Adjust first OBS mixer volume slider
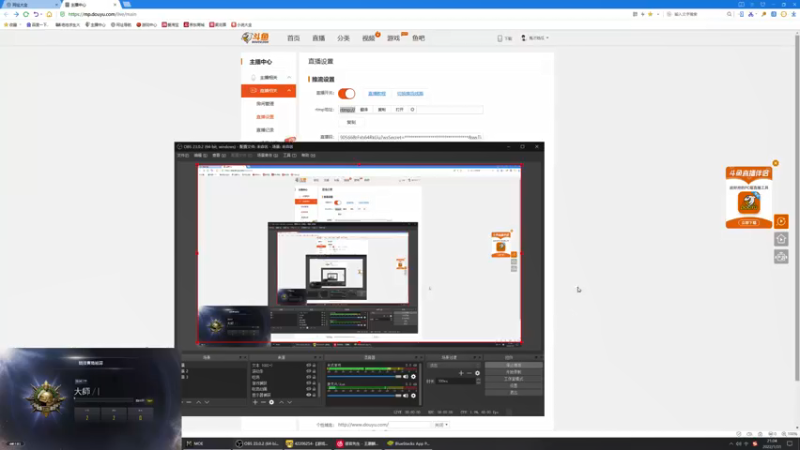The image size is (800, 450). pyautogui.click(x=364, y=377)
